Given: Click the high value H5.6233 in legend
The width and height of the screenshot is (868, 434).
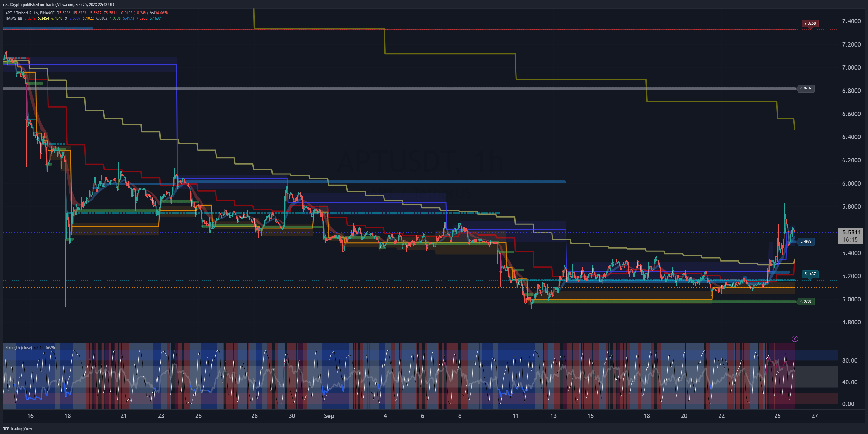Looking at the screenshot, I should [x=79, y=13].
